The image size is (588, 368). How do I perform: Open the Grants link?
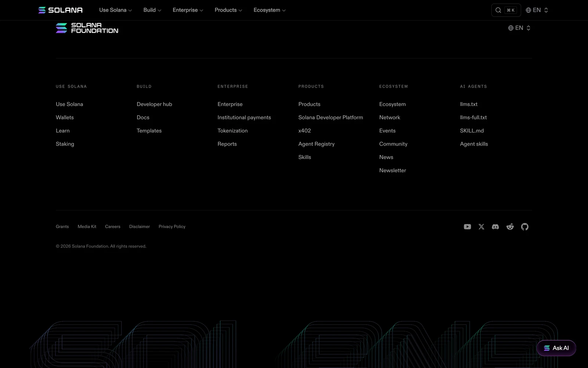click(62, 227)
